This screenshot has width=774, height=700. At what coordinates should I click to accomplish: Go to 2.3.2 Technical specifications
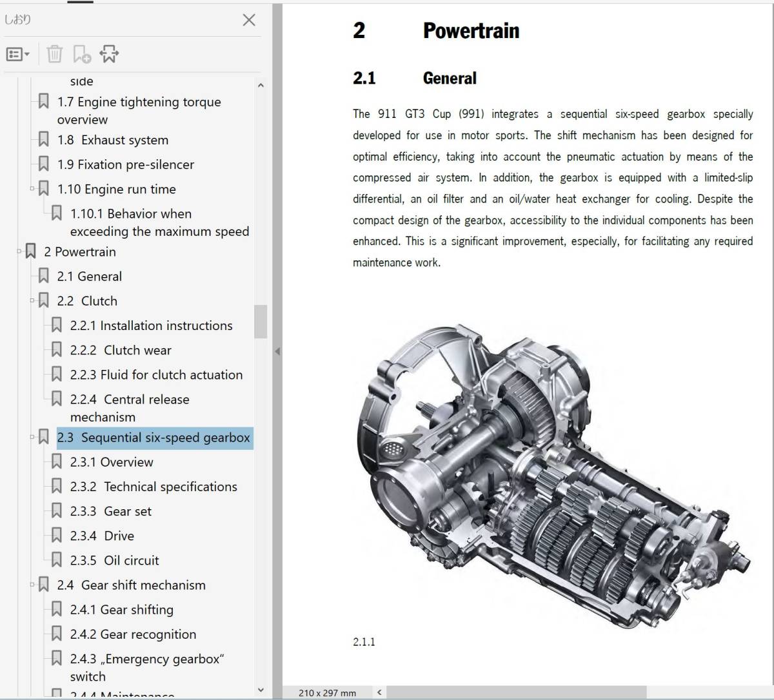154,487
